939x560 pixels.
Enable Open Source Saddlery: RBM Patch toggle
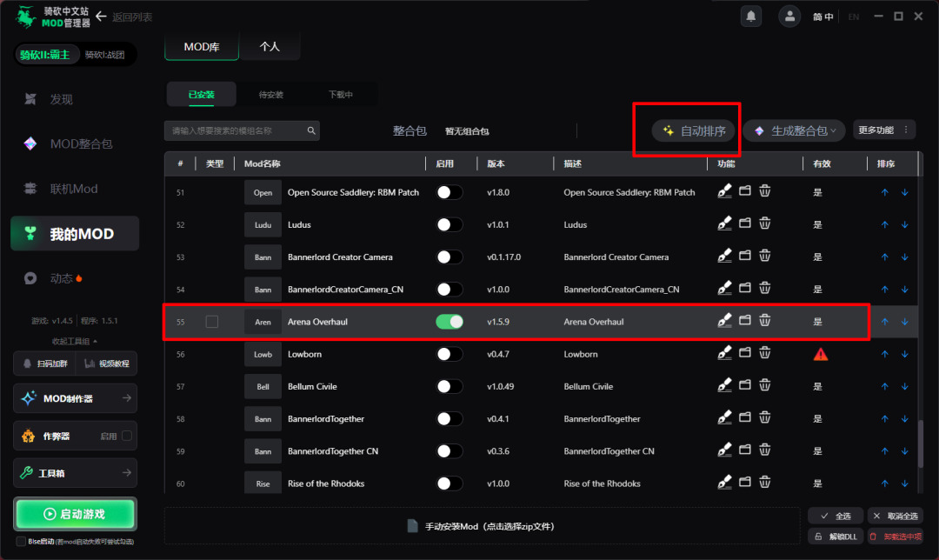(450, 192)
